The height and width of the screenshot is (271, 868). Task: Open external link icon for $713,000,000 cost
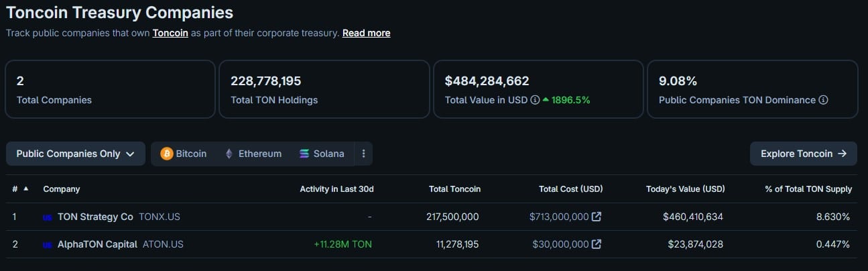(x=597, y=217)
